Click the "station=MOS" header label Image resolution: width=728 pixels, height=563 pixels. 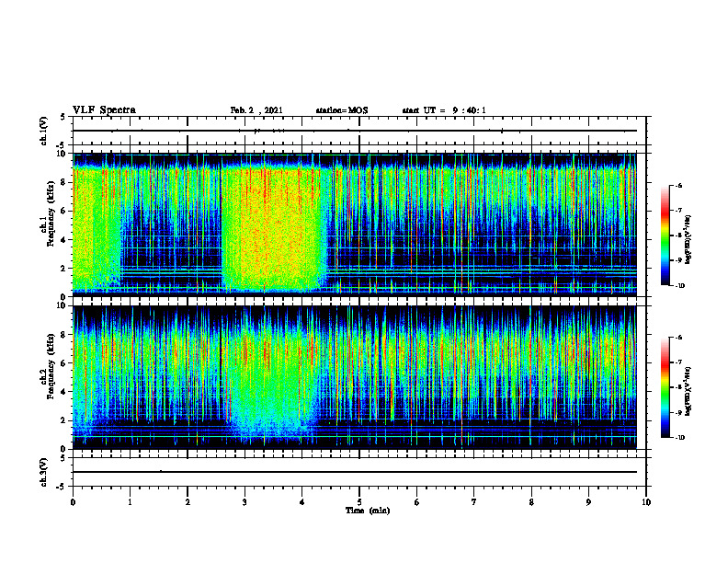(342, 110)
